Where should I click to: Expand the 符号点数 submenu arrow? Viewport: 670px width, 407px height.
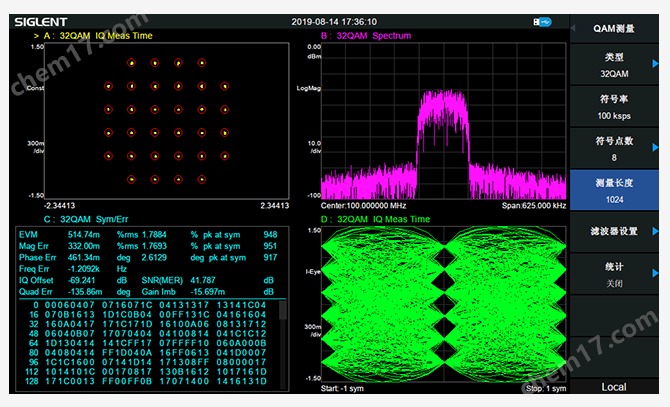click(655, 147)
